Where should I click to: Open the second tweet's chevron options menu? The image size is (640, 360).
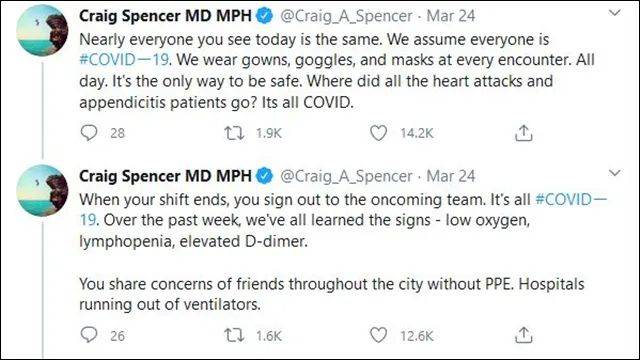coord(614,173)
